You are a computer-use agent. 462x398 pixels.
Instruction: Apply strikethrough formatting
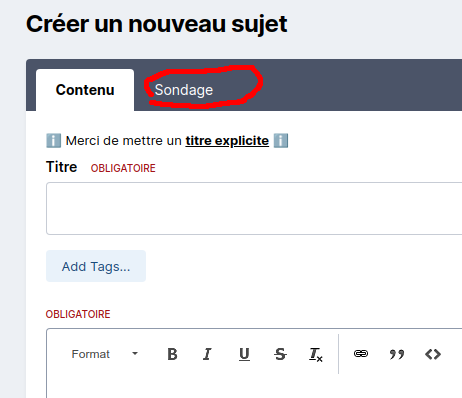click(x=280, y=354)
